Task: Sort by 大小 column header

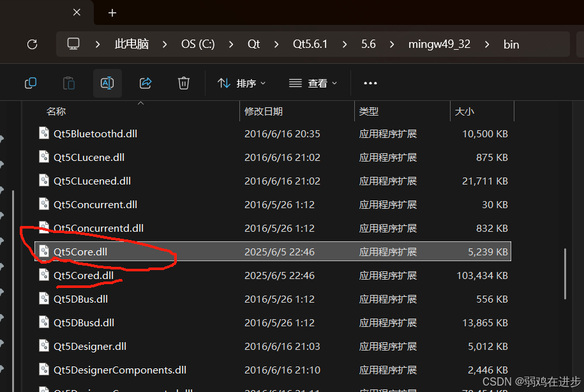Action: 465,112
